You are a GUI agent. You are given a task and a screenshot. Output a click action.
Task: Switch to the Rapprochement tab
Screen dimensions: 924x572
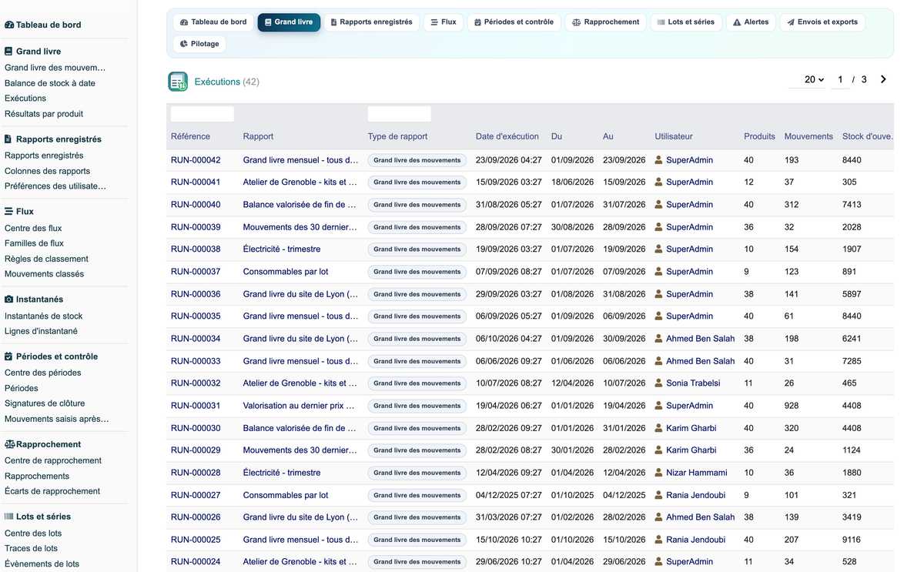(x=606, y=22)
